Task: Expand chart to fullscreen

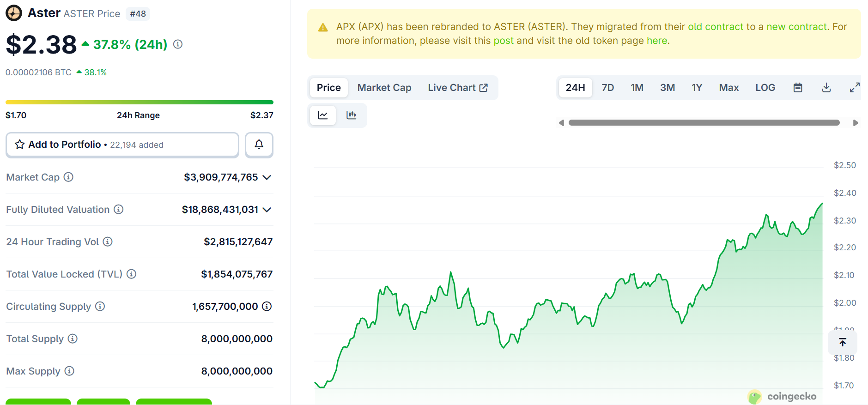Action: [855, 87]
